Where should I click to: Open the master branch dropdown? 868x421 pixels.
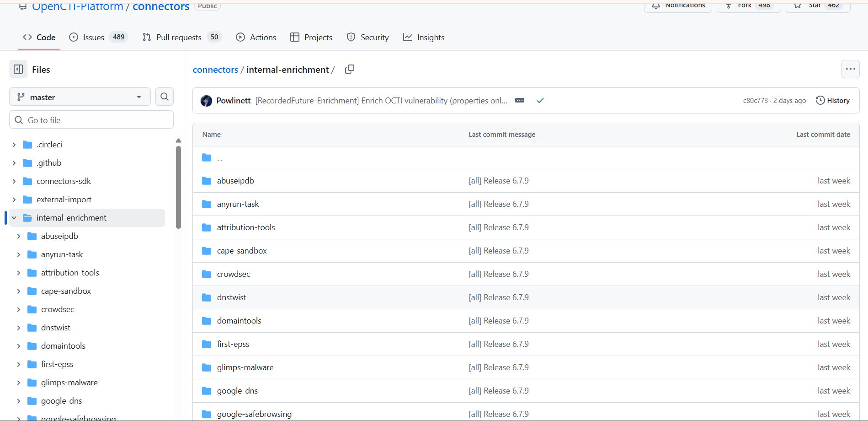pyautogui.click(x=80, y=97)
